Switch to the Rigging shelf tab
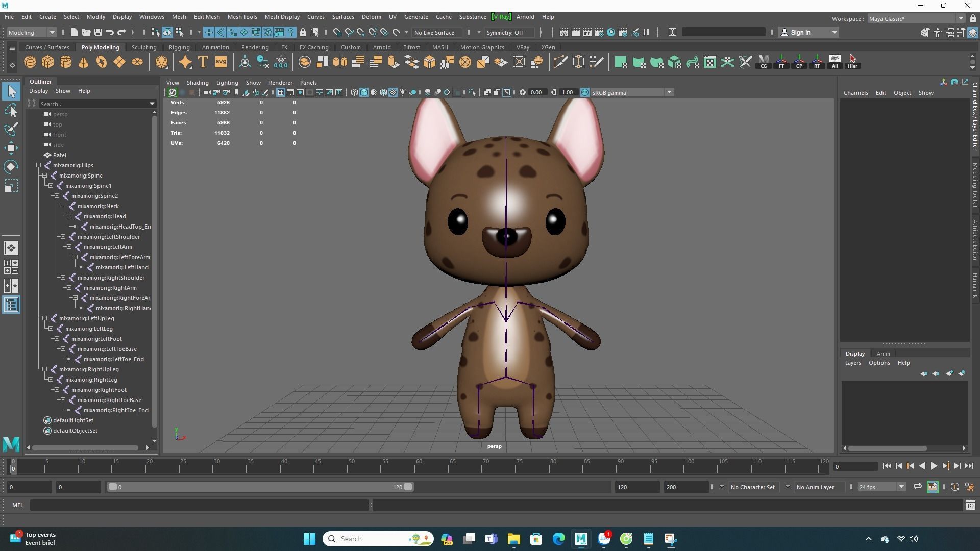The height and width of the screenshot is (551, 980). coord(179,47)
